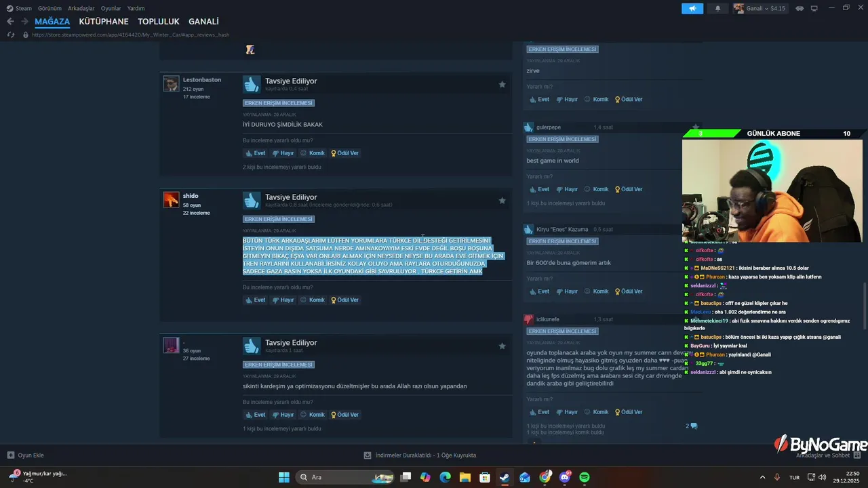Vote Evet on iclikunefe's review
Viewport: 868px width, 488px height.
click(x=540, y=412)
